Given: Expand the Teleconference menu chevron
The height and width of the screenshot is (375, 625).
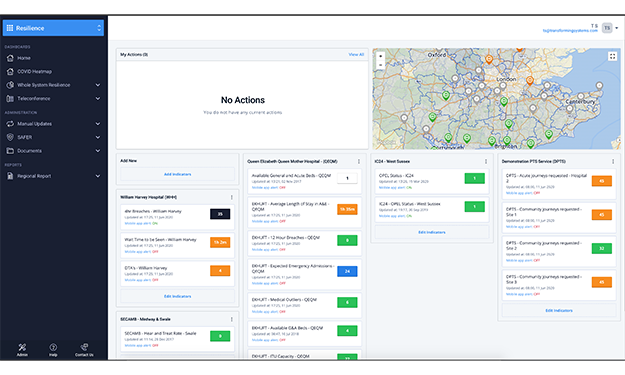Looking at the screenshot, I should 98,98.
